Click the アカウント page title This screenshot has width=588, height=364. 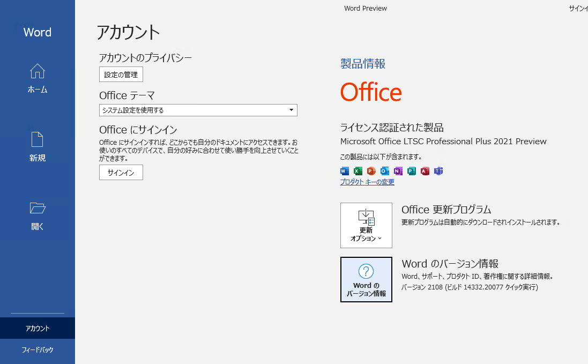(x=128, y=32)
